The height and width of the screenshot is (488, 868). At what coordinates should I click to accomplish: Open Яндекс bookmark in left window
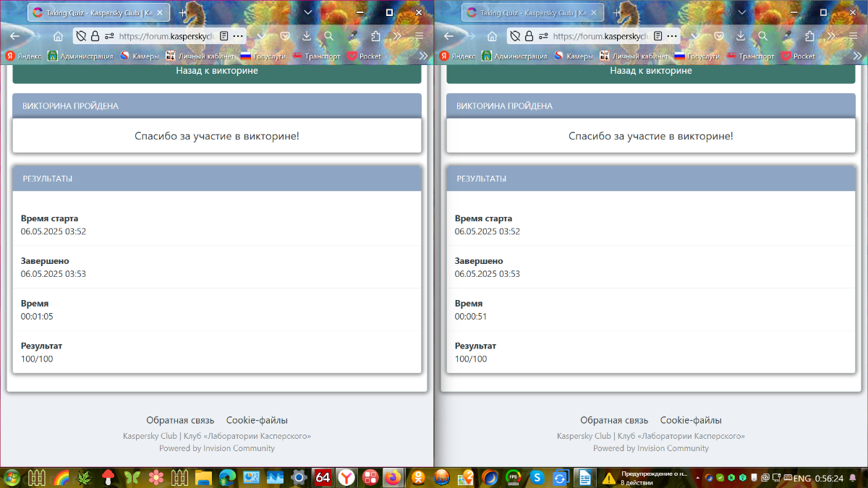[x=23, y=56]
